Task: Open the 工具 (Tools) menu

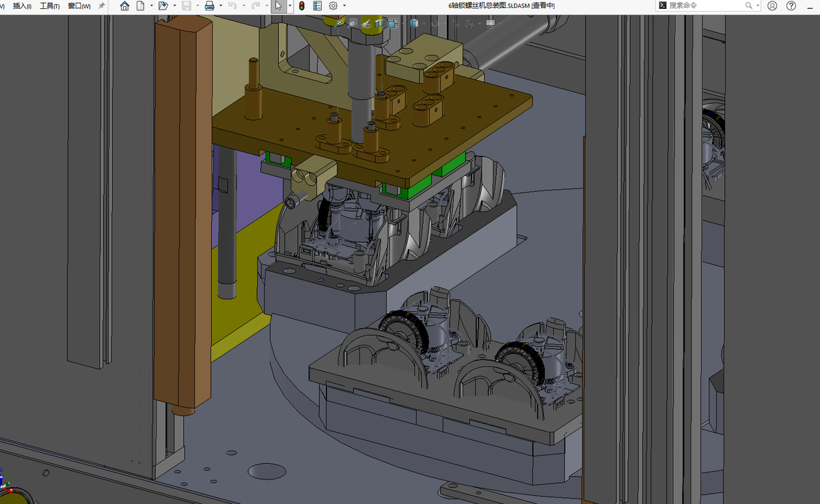Action: point(50,5)
